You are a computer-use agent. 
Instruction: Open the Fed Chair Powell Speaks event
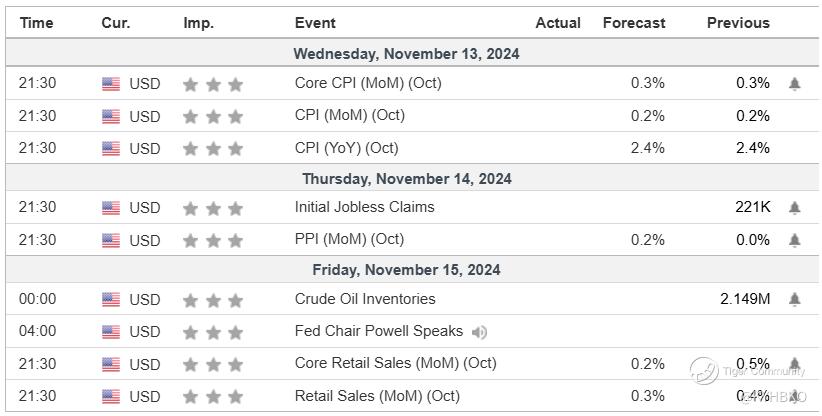tap(379, 331)
